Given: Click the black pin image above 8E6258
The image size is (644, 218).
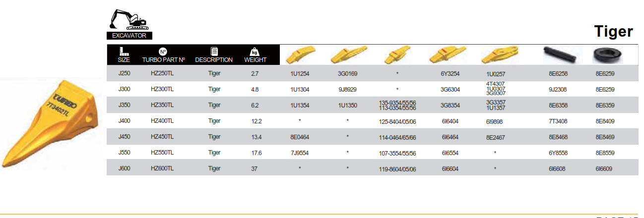Looking at the screenshot, I should pyautogui.click(x=559, y=54).
